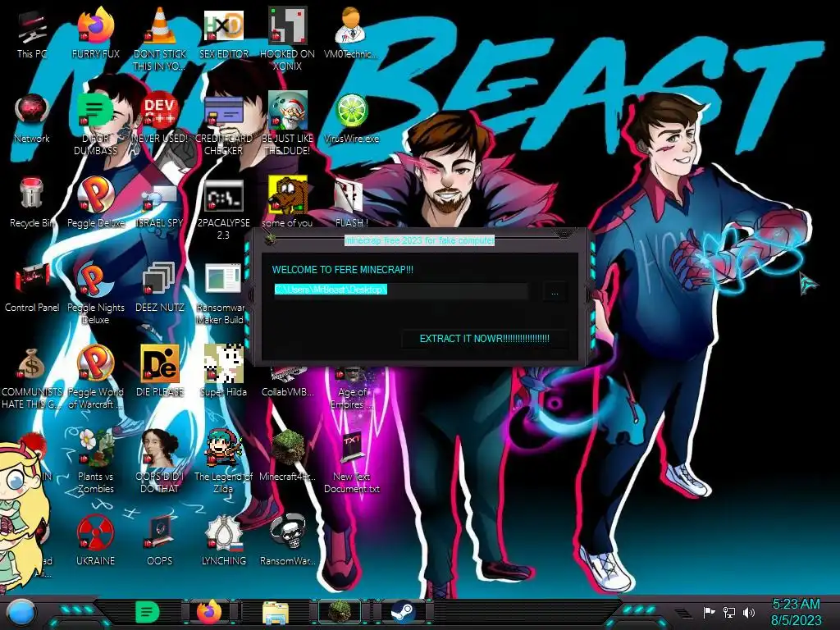Open File Explorer from the taskbar

pyautogui.click(x=276, y=613)
